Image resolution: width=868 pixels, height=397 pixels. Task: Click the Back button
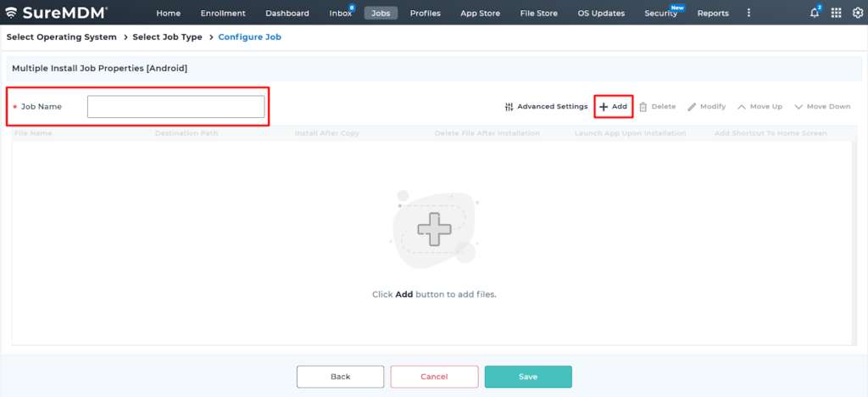[340, 377]
